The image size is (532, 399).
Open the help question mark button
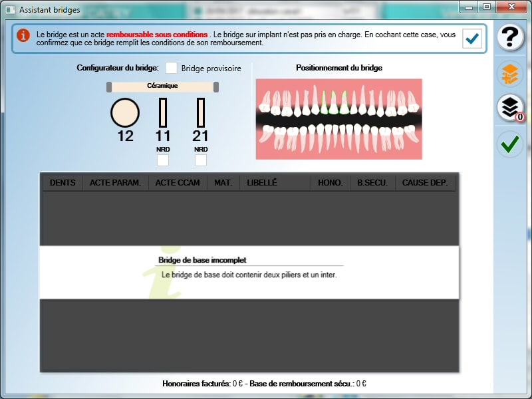coord(510,38)
